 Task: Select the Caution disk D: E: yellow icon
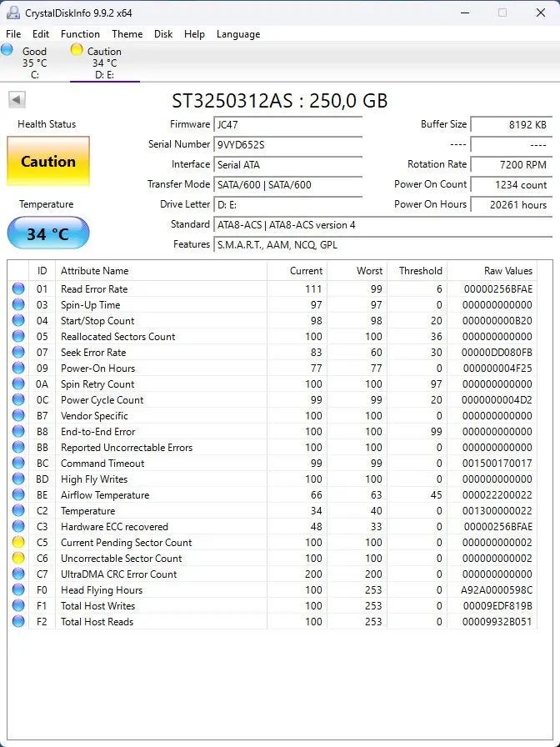(x=76, y=49)
